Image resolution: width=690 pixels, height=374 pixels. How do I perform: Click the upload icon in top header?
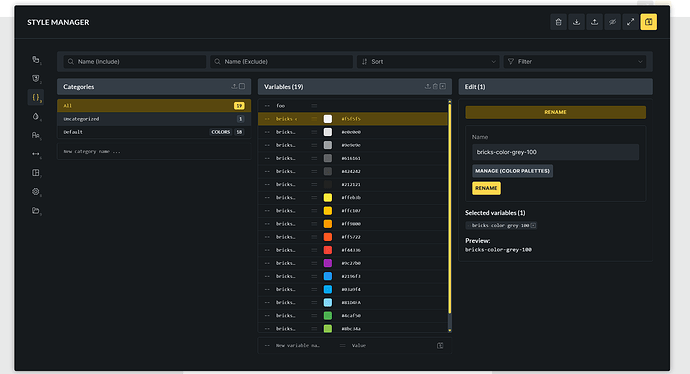click(595, 22)
